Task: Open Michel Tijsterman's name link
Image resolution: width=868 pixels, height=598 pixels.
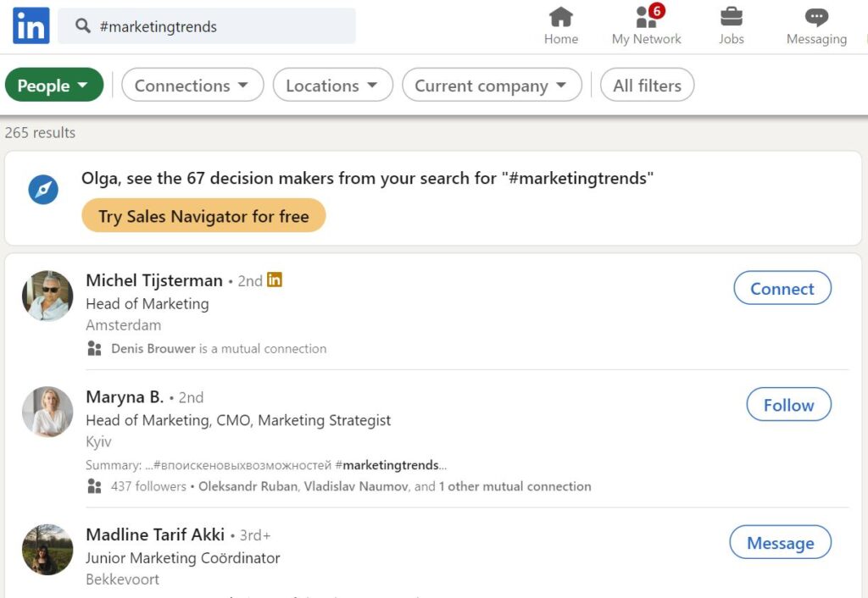Action: (x=154, y=280)
